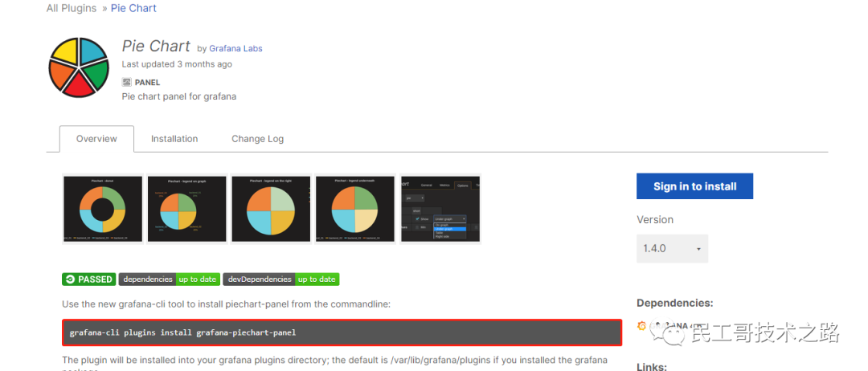Go to All Plugins breadcrumb
Viewport: 868px width, 371px height.
tap(72, 8)
